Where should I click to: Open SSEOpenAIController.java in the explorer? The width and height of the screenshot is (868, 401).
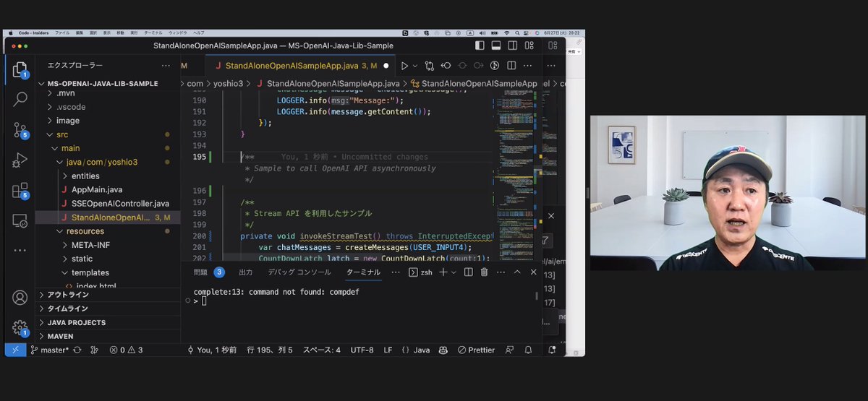114,203
